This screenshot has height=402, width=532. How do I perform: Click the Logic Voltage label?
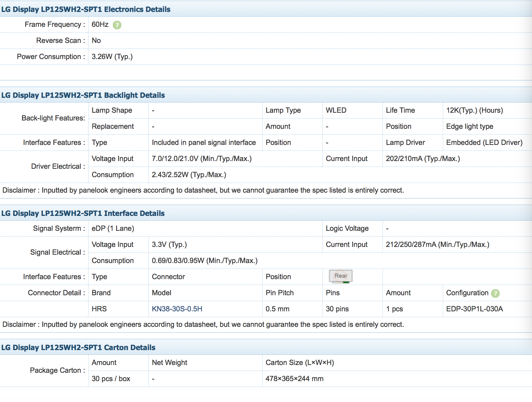click(x=347, y=228)
